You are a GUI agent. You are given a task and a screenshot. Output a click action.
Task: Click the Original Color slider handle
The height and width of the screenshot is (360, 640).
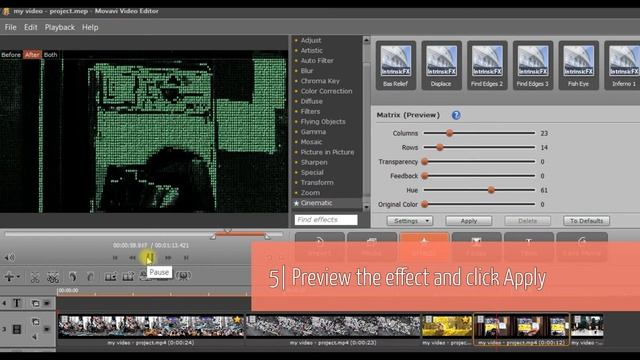tap(425, 204)
